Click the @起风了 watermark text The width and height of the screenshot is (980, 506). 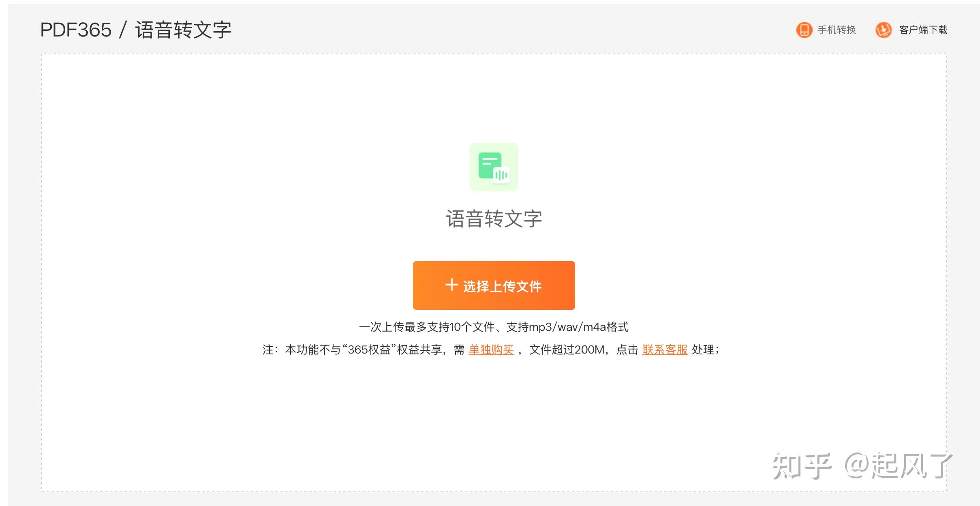[x=898, y=465]
